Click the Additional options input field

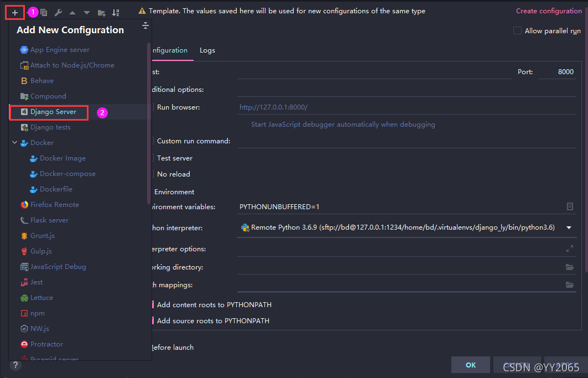(x=407, y=89)
